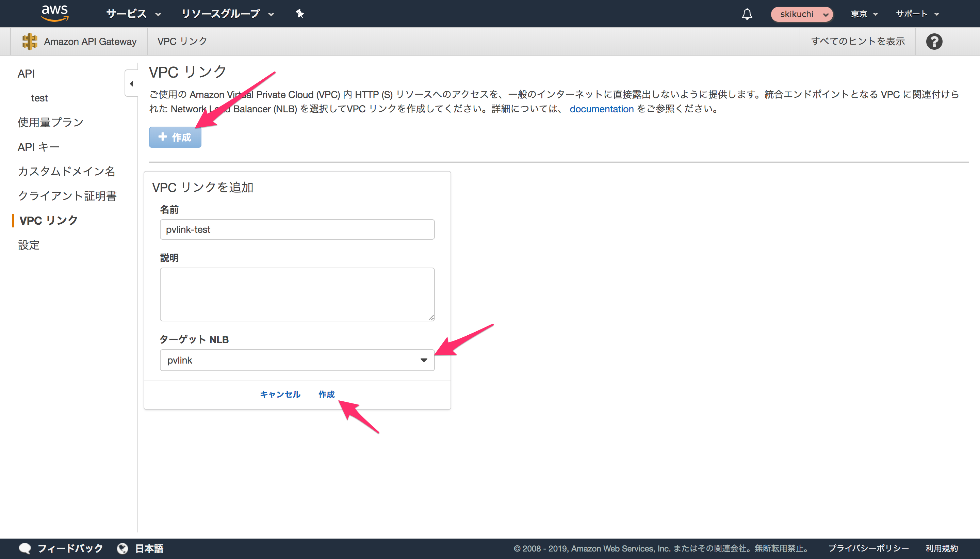Click キャンセル in the VPC link dialog
Viewport: 980px width, 559px height.
pos(280,395)
